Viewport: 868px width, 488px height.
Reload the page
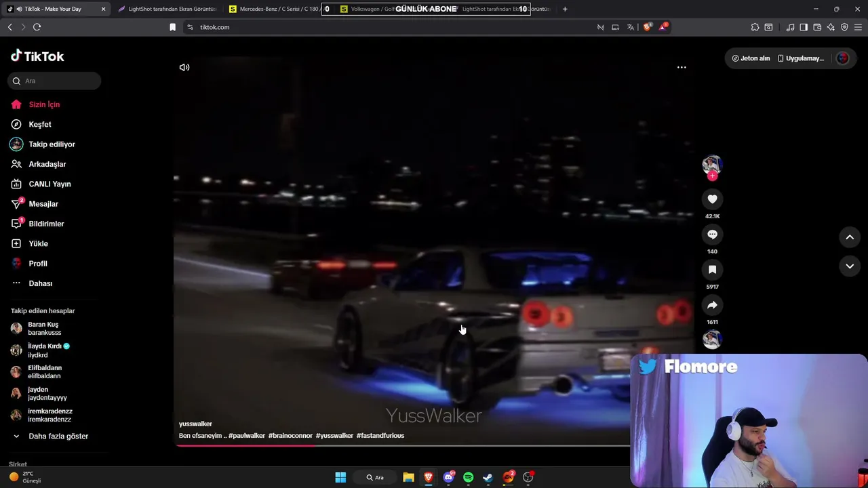pyautogui.click(x=37, y=27)
